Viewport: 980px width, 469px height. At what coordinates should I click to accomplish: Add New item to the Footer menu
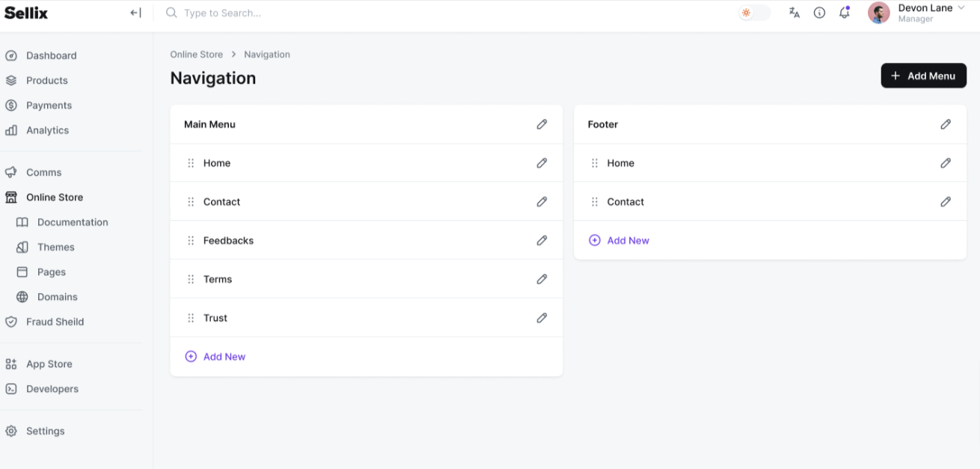(619, 240)
